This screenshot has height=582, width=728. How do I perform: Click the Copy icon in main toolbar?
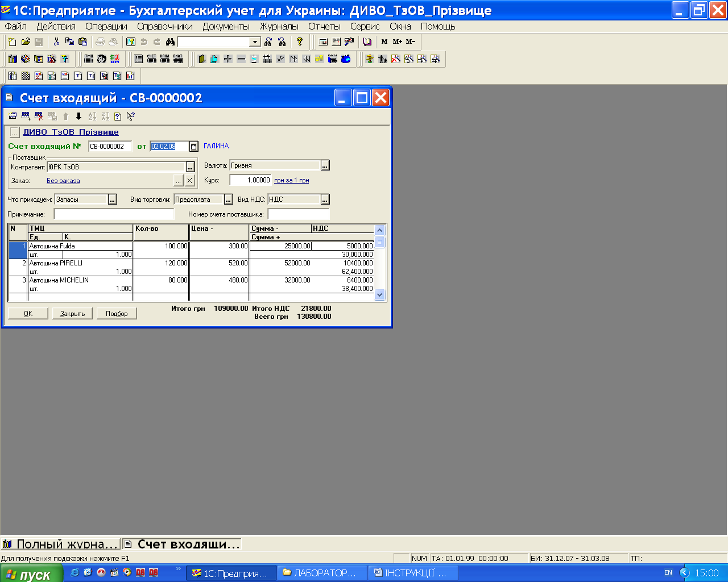69,41
